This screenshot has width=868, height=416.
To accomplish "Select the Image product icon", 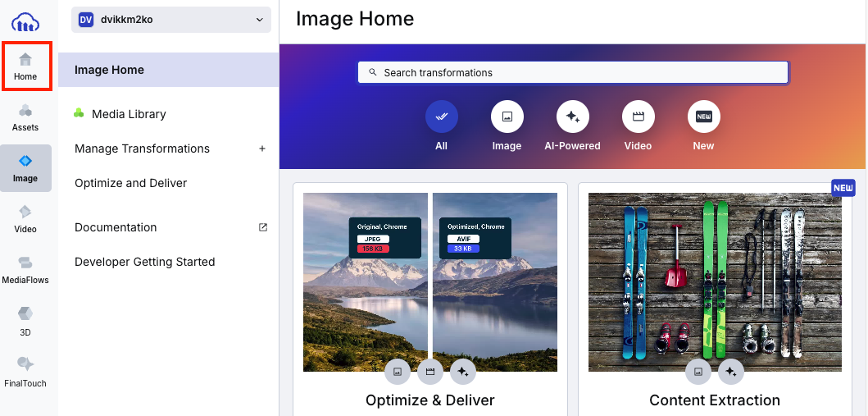I will (25, 168).
